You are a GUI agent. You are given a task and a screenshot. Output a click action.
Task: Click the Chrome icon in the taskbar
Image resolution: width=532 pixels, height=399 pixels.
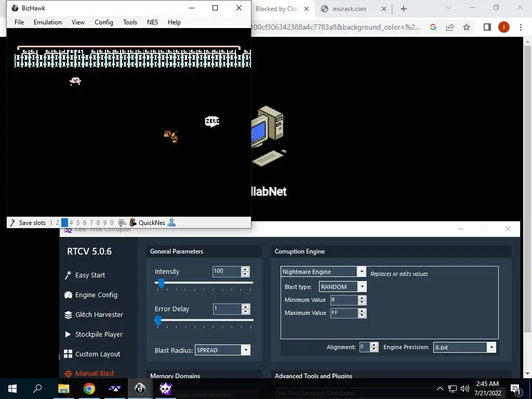(x=89, y=389)
